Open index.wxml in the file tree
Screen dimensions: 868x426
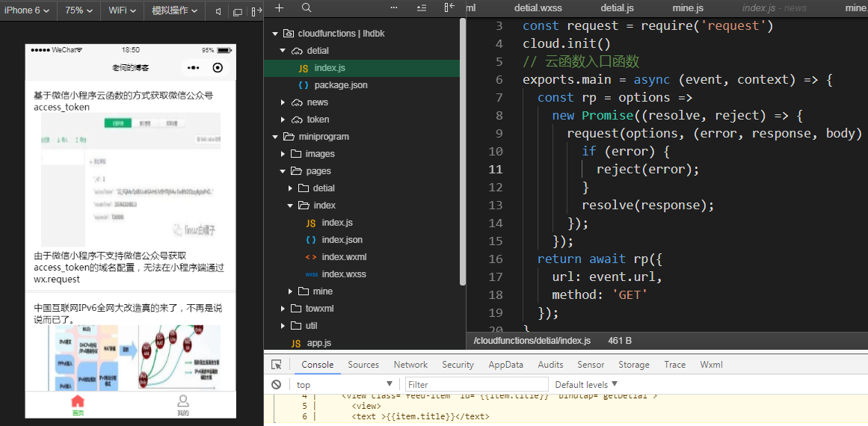click(344, 256)
